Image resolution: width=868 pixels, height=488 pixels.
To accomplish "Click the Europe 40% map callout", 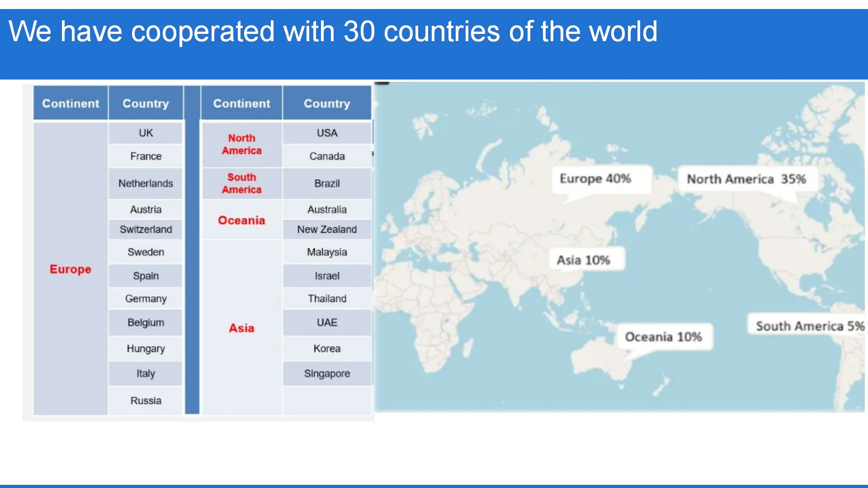I will tap(595, 179).
